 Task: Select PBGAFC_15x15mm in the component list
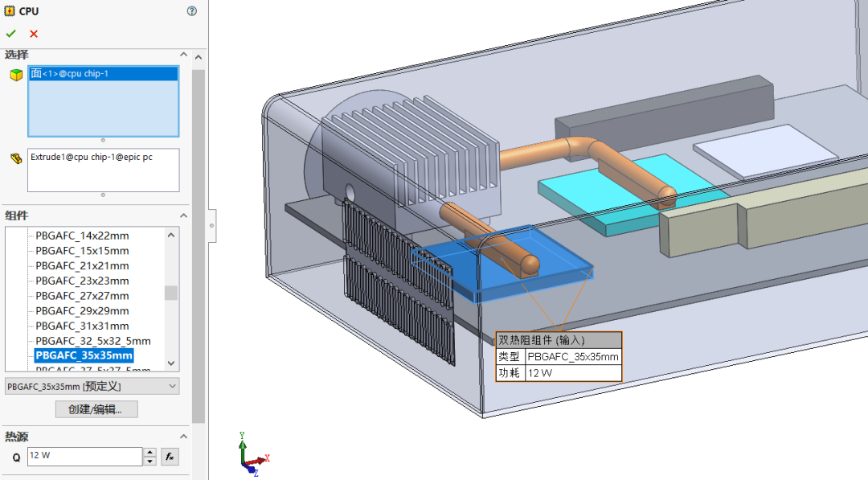80,250
